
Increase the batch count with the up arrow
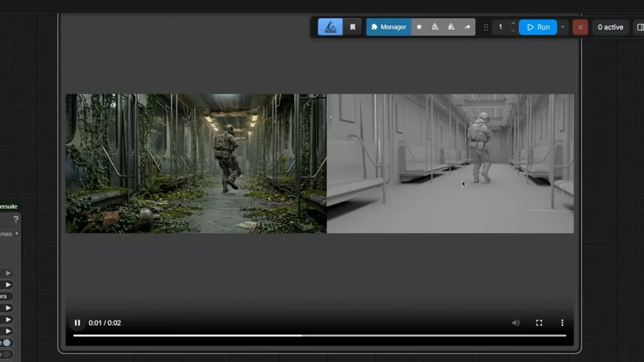[x=513, y=24]
